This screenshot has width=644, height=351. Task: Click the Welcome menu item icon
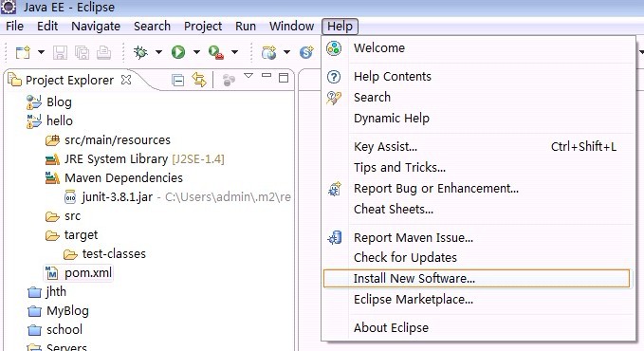(x=334, y=48)
